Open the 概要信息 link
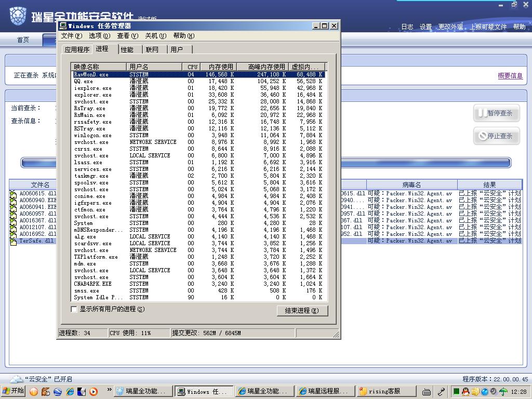The width and height of the screenshot is (532, 399). pos(510,76)
